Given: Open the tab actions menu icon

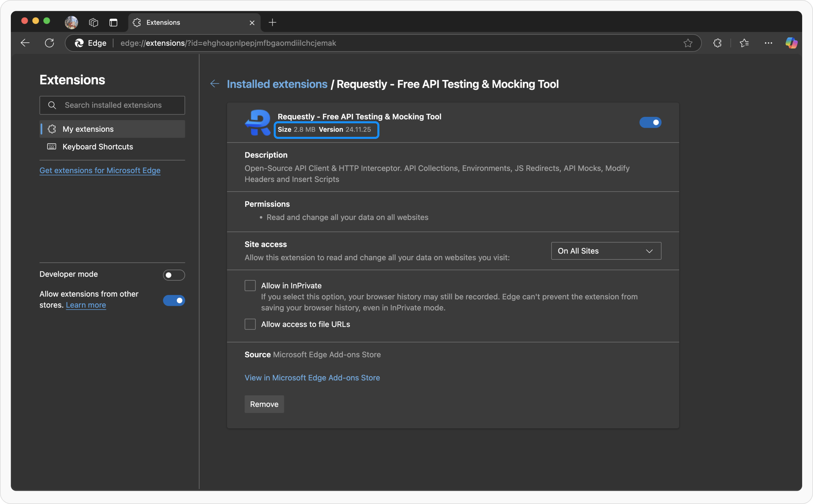Looking at the screenshot, I should [x=113, y=23].
